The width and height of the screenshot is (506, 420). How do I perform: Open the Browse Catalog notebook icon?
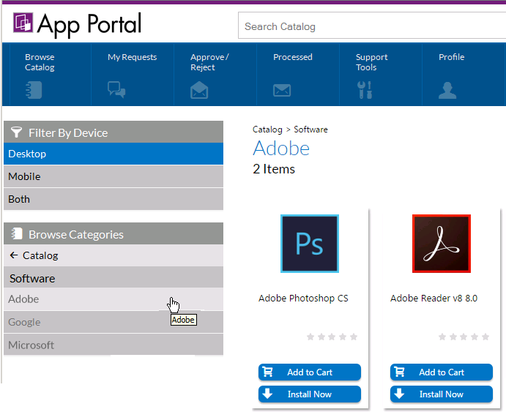[x=34, y=90]
